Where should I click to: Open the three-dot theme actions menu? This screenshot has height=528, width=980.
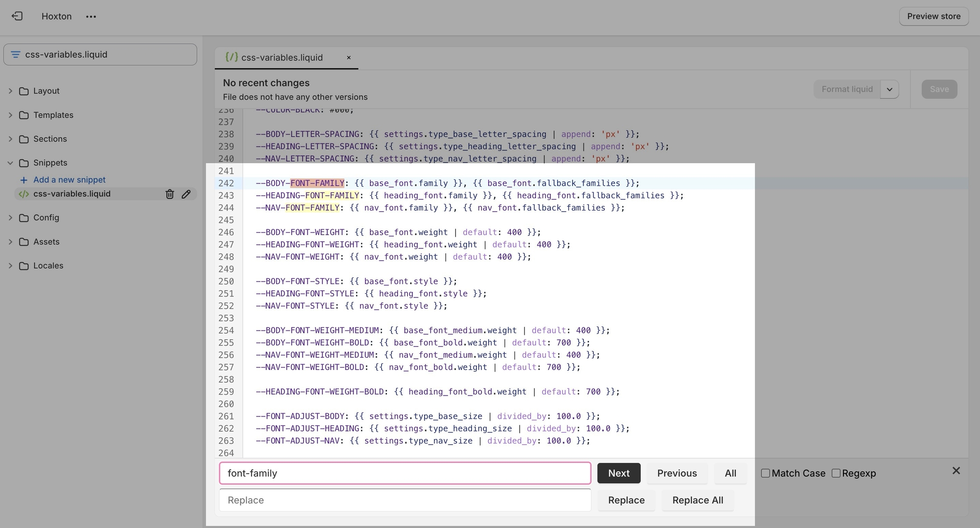(x=91, y=17)
